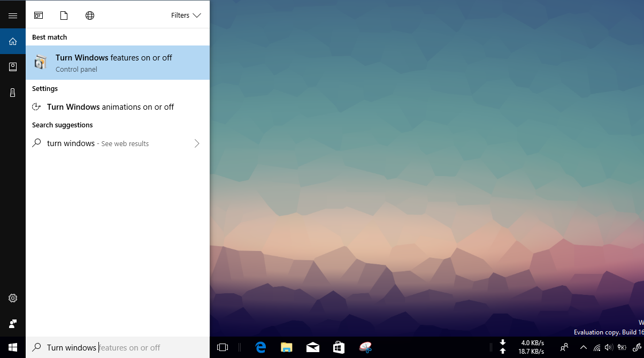644x358 pixels.
Task: Click the network speed meter on taskbar
Action: pyautogui.click(x=523, y=347)
